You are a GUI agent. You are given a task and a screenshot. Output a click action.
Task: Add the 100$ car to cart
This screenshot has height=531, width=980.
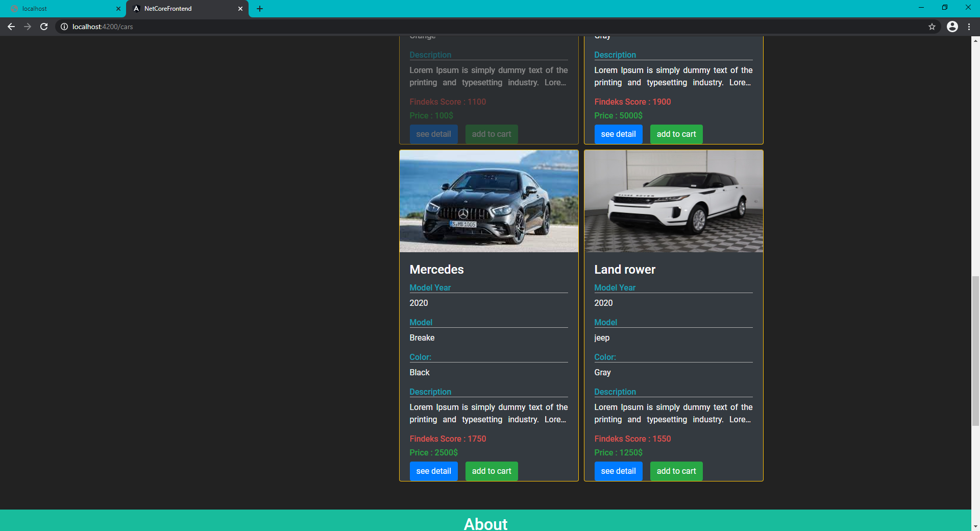492,134
